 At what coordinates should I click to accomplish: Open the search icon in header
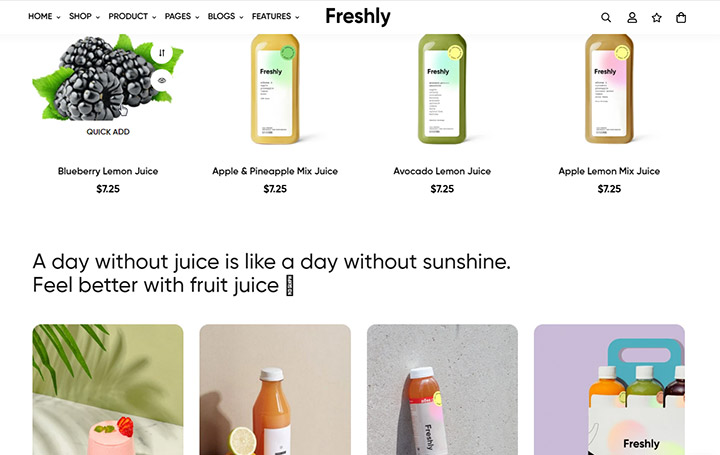pos(606,17)
